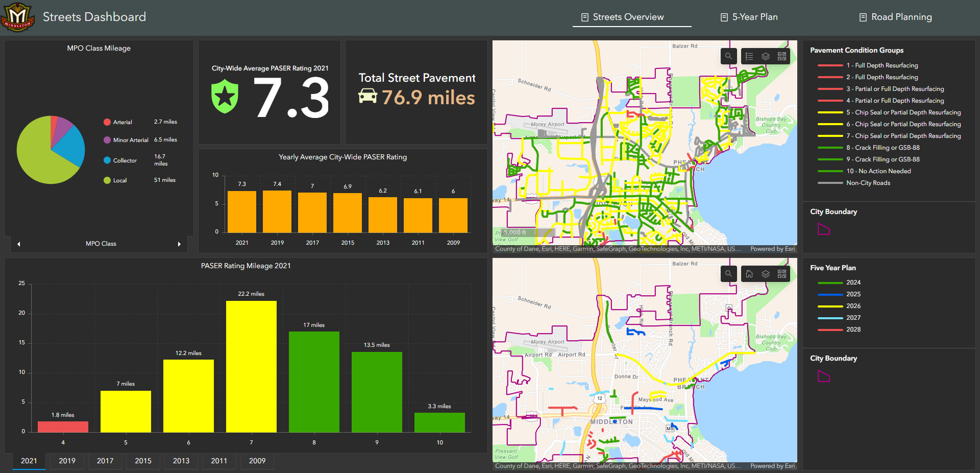980x473 pixels.
Task: Click home icon to reset Five Year Plan map
Action: click(x=749, y=274)
